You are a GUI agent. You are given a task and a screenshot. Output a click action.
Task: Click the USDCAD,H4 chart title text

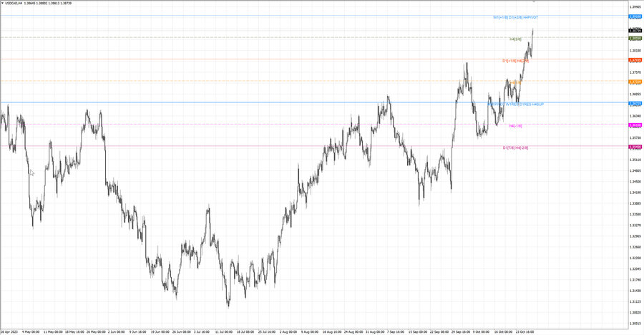point(14,3)
